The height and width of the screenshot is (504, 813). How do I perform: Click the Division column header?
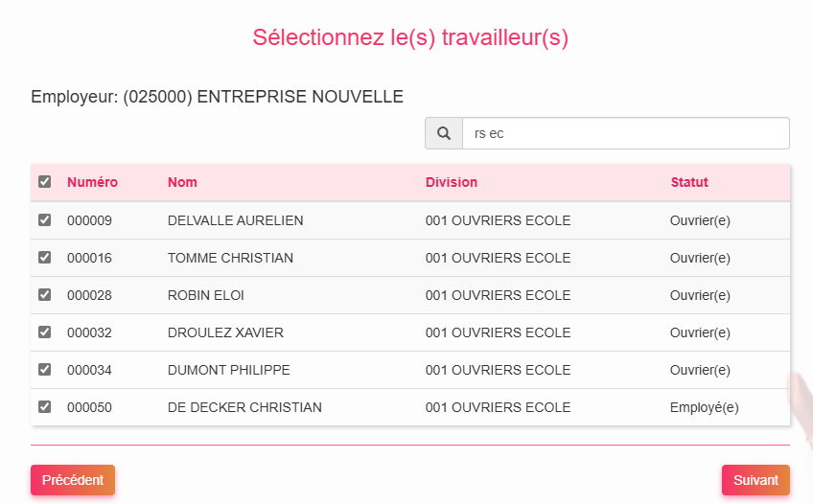[x=451, y=182]
